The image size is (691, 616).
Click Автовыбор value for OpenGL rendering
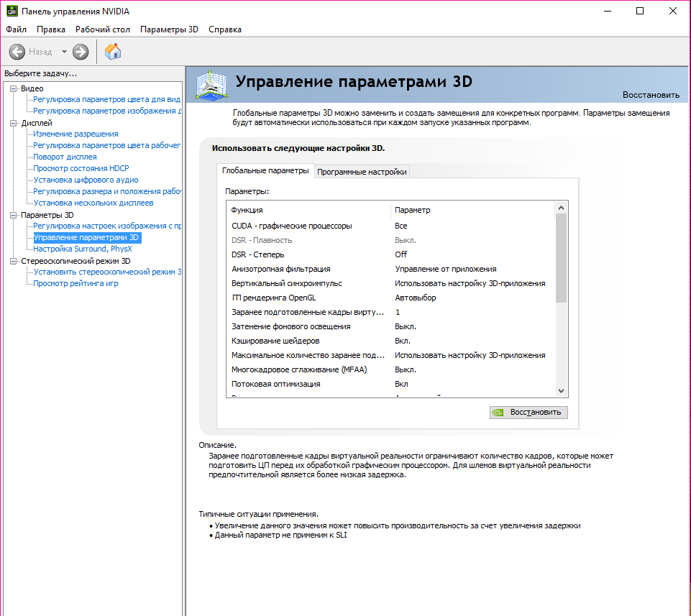coord(415,298)
